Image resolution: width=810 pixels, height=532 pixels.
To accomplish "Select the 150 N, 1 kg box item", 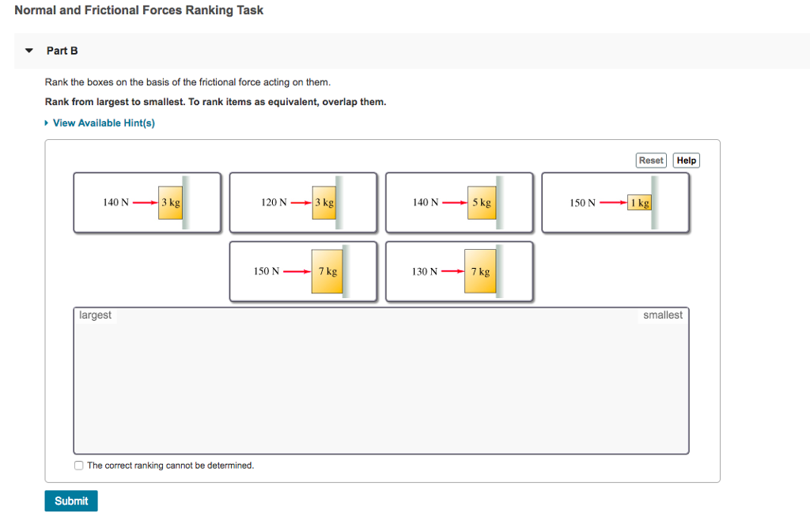I will (x=616, y=202).
